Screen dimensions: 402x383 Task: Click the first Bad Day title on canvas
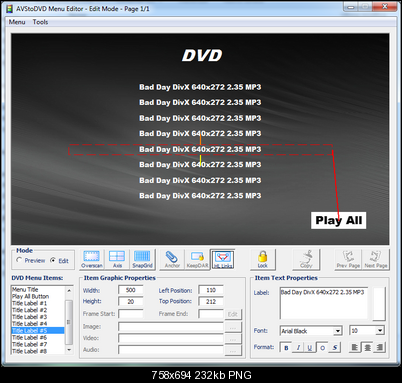point(200,87)
